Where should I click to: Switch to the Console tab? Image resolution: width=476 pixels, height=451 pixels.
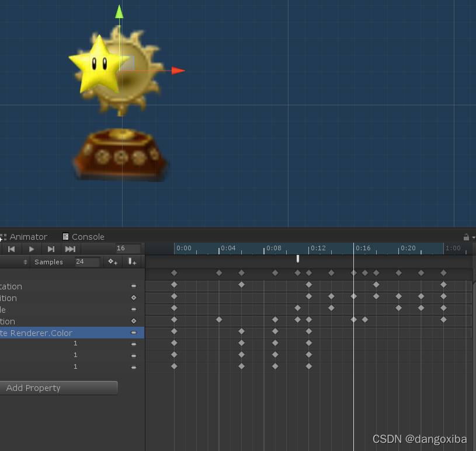(x=84, y=237)
